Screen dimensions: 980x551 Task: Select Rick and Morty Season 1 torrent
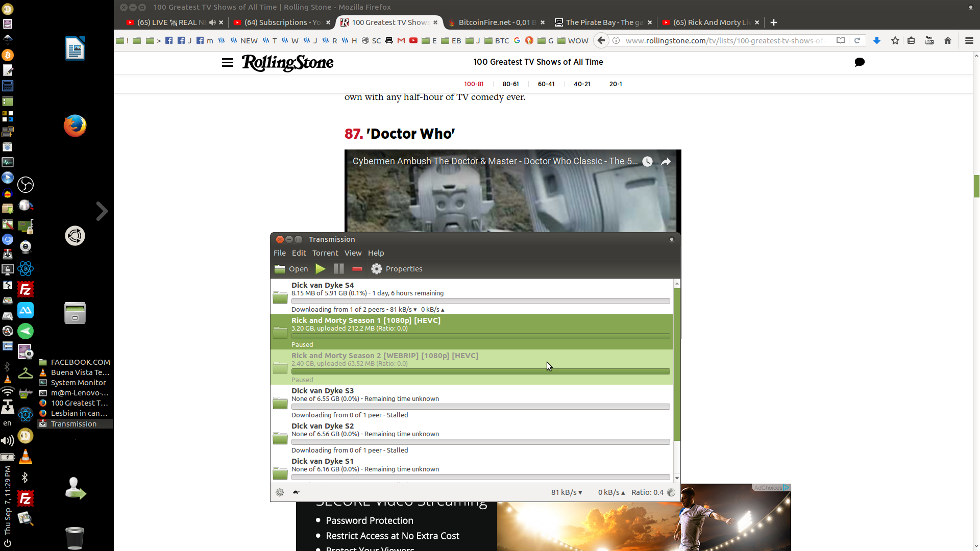click(472, 332)
